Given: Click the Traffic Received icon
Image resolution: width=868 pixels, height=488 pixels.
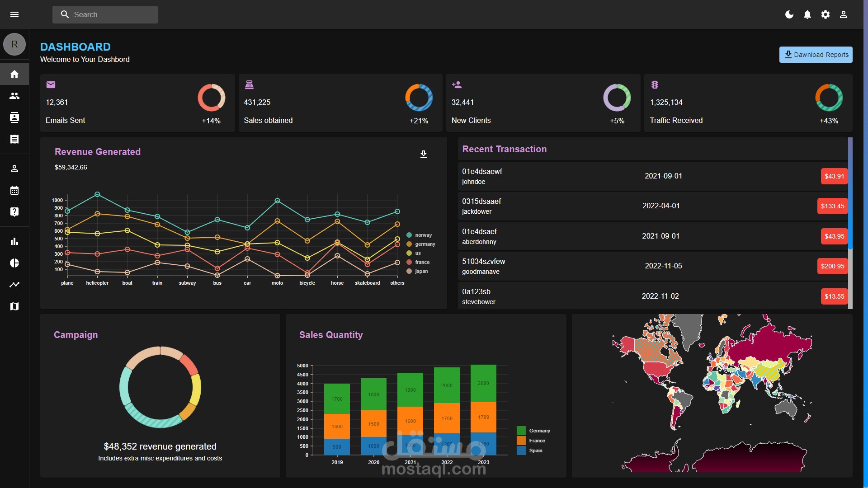Looking at the screenshot, I should pos(655,84).
